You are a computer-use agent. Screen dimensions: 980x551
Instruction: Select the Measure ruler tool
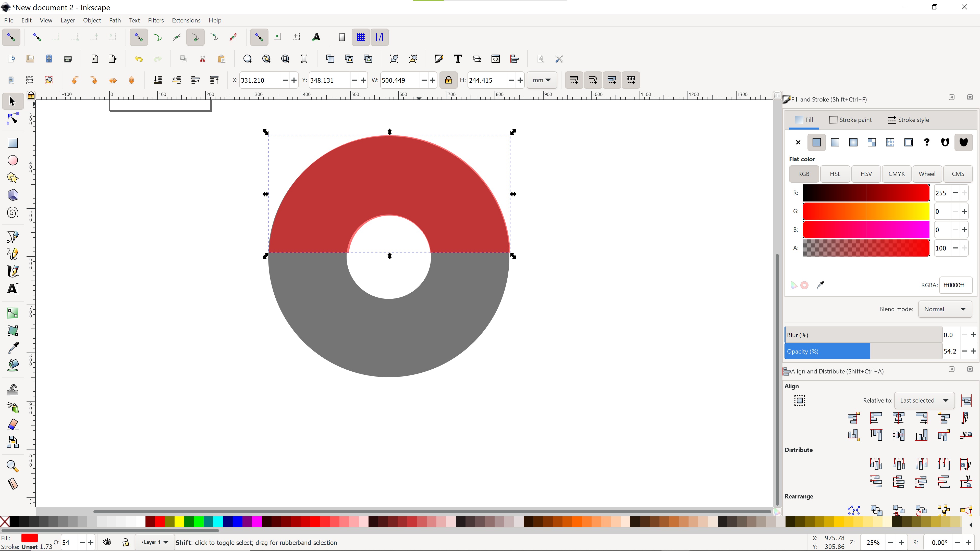(13, 484)
